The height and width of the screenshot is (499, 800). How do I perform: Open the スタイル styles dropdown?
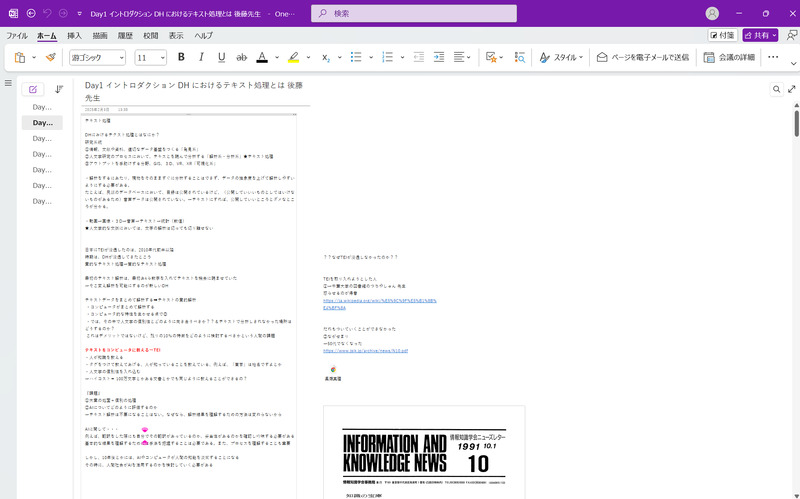561,58
